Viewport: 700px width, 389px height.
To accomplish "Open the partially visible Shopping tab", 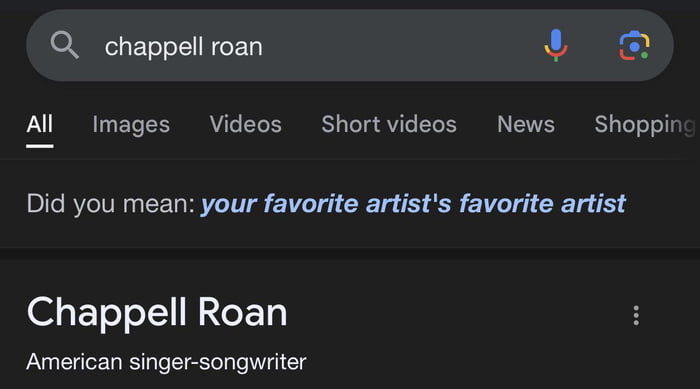I will pyautogui.click(x=645, y=125).
